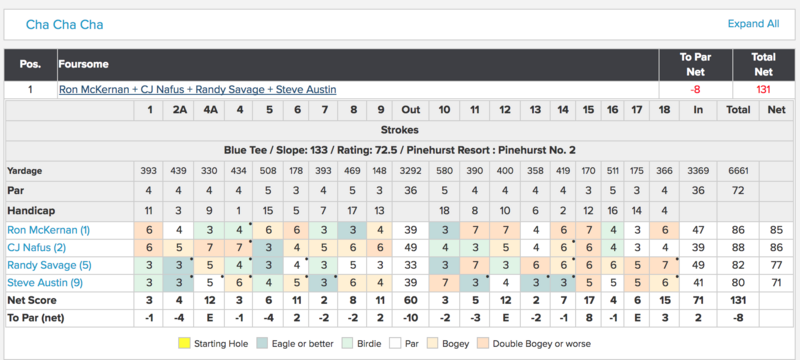Open the Ron McKernan foursome team link
800x360 pixels.
(197, 90)
